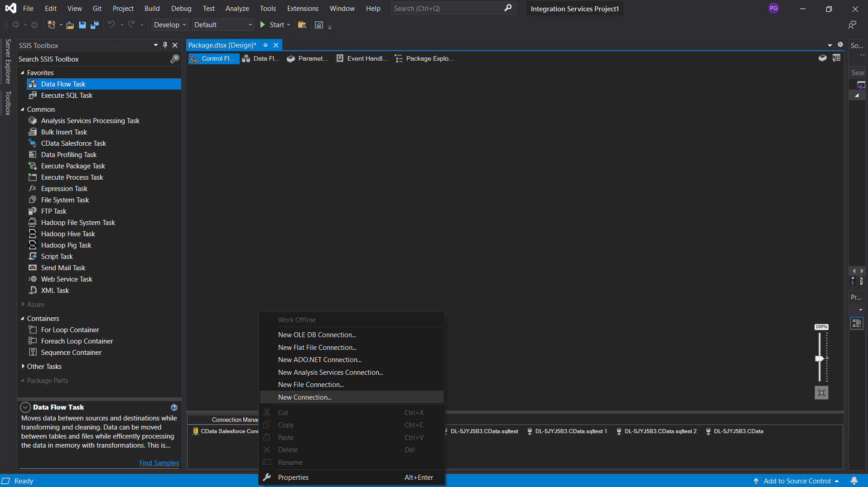Click the Open File toolbar icon

70,25
